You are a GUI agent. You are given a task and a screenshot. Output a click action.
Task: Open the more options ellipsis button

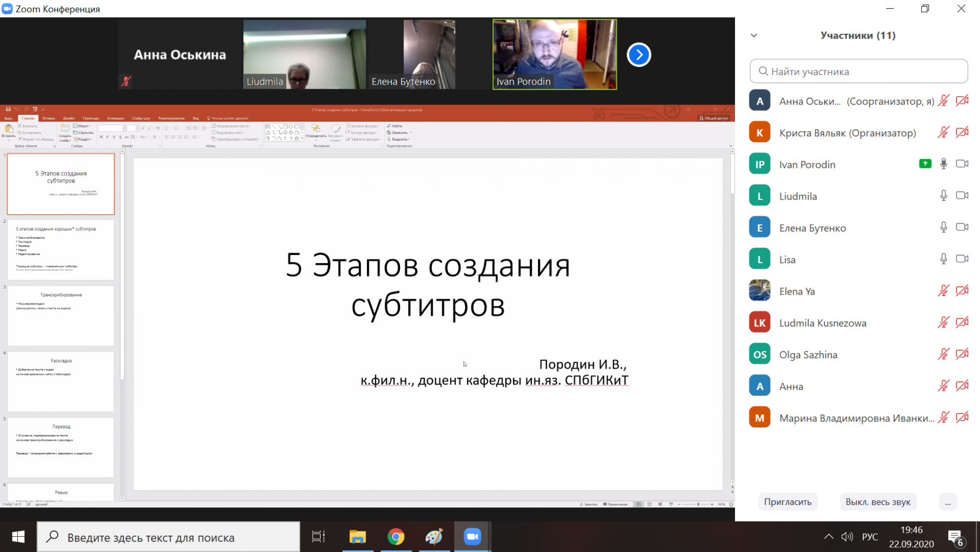948,502
